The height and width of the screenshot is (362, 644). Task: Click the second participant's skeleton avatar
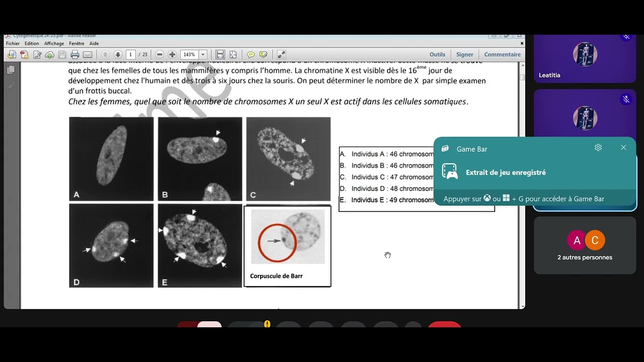point(585,118)
